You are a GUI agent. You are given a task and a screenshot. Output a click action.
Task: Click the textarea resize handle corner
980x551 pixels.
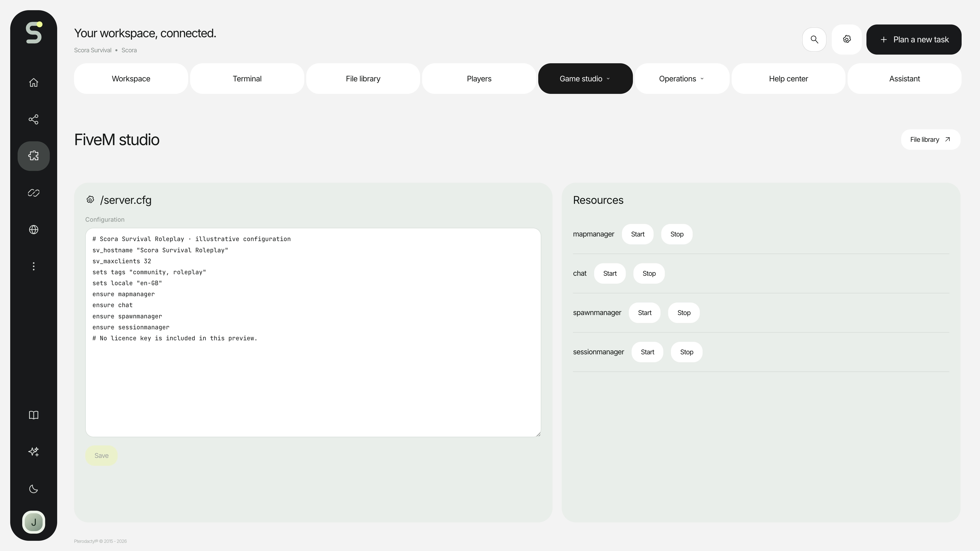point(538,434)
